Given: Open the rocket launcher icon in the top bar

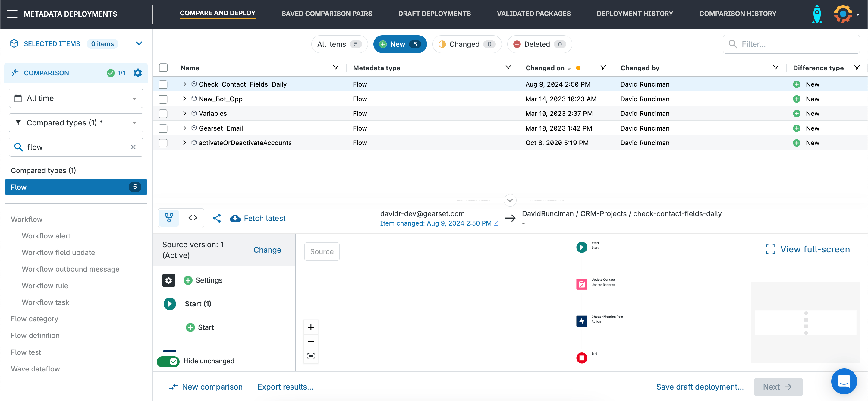Looking at the screenshot, I should 817,14.
